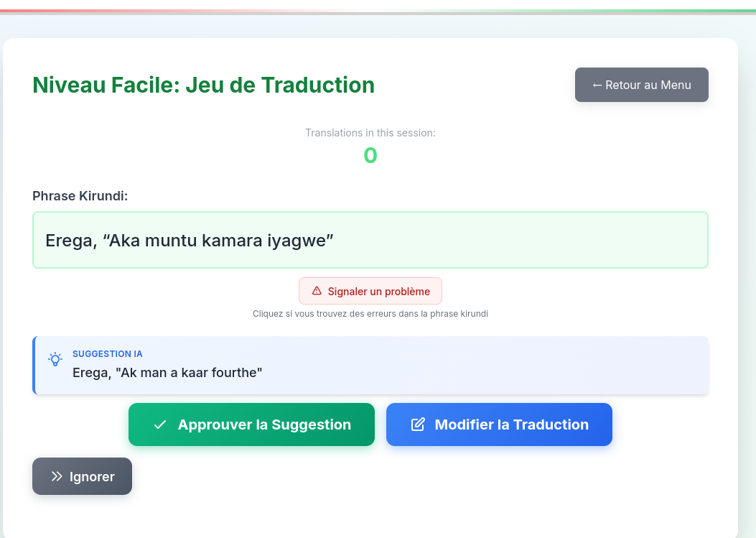Image resolution: width=756 pixels, height=538 pixels.
Task: Click the double-chevron icon on Ignorer
Action: pyautogui.click(x=56, y=476)
